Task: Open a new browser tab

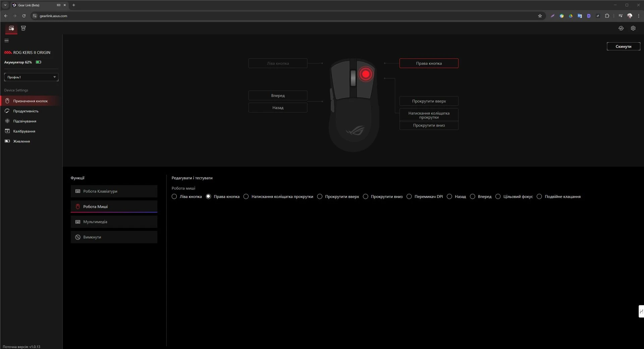Action: (74, 5)
